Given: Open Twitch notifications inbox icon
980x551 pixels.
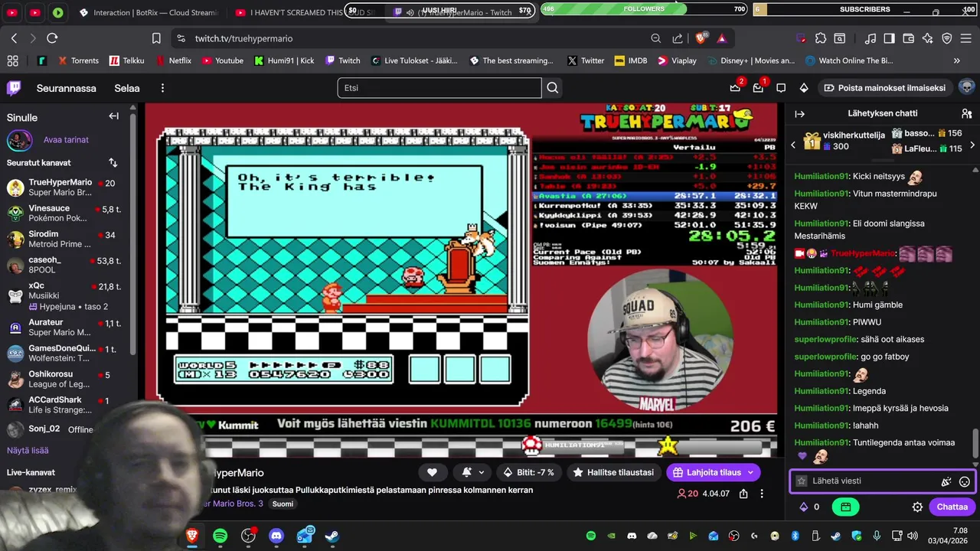Looking at the screenshot, I should click(758, 88).
